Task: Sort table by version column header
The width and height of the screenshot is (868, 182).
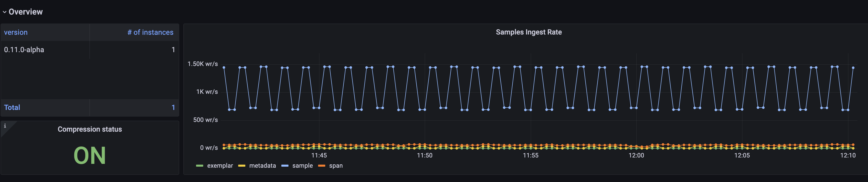Action: point(16,32)
